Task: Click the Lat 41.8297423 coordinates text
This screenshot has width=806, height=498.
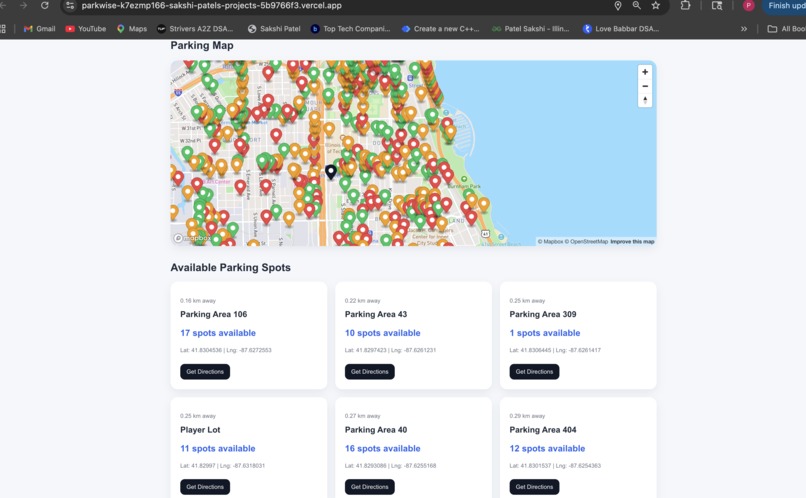Action: [390, 350]
